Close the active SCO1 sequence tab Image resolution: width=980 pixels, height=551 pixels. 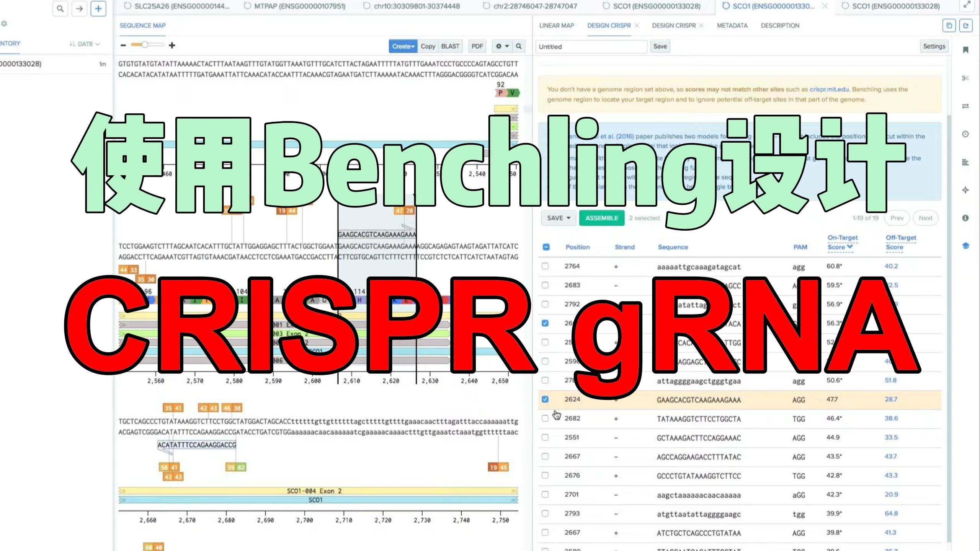click(825, 6)
